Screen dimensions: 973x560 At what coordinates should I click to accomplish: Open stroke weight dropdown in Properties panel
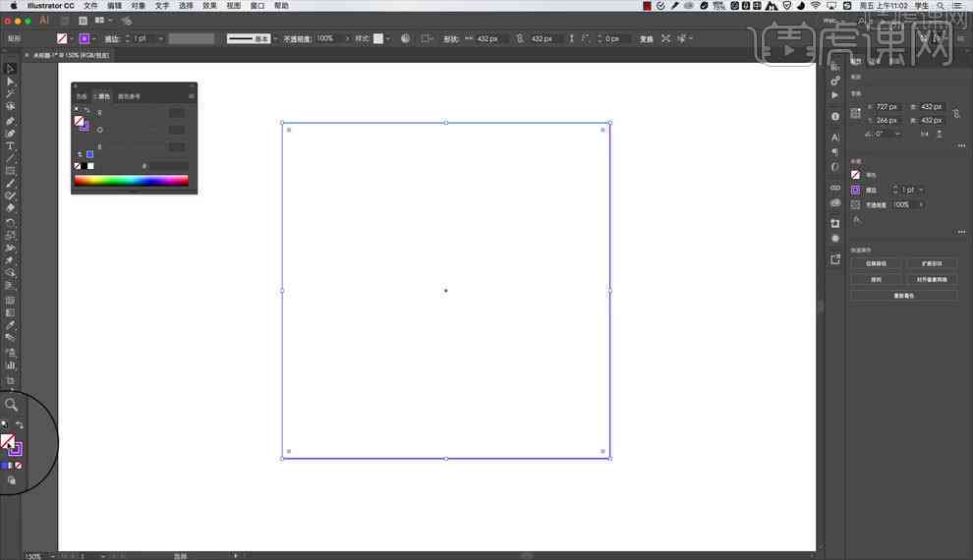point(921,190)
